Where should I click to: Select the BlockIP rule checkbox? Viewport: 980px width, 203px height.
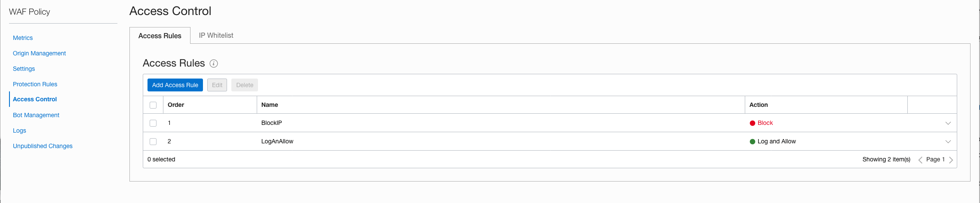(x=153, y=123)
